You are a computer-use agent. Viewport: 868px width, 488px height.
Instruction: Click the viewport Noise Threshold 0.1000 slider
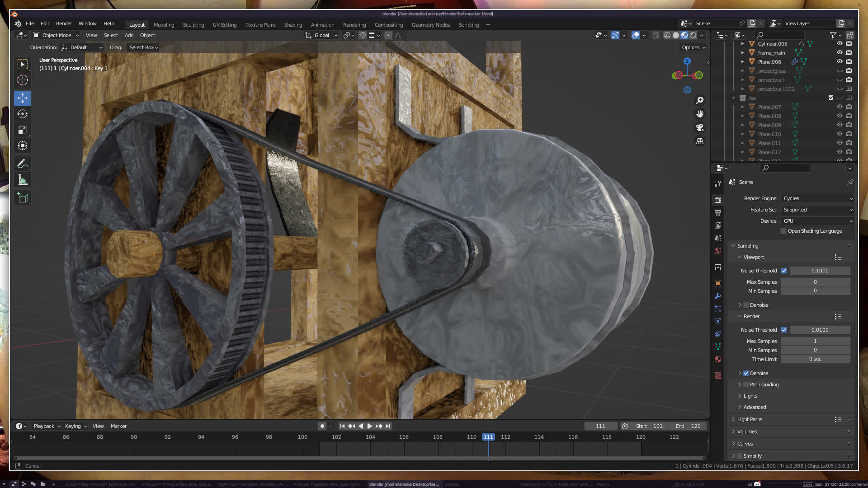pos(820,271)
